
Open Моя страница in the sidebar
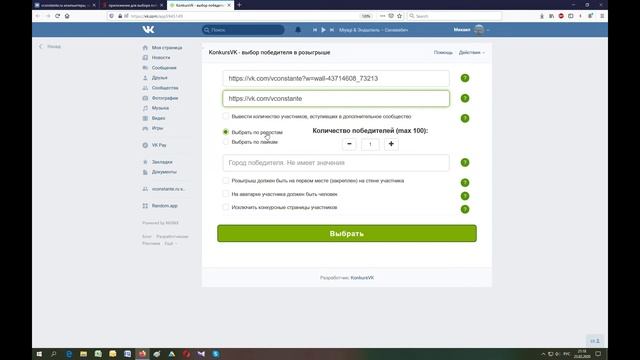167,48
